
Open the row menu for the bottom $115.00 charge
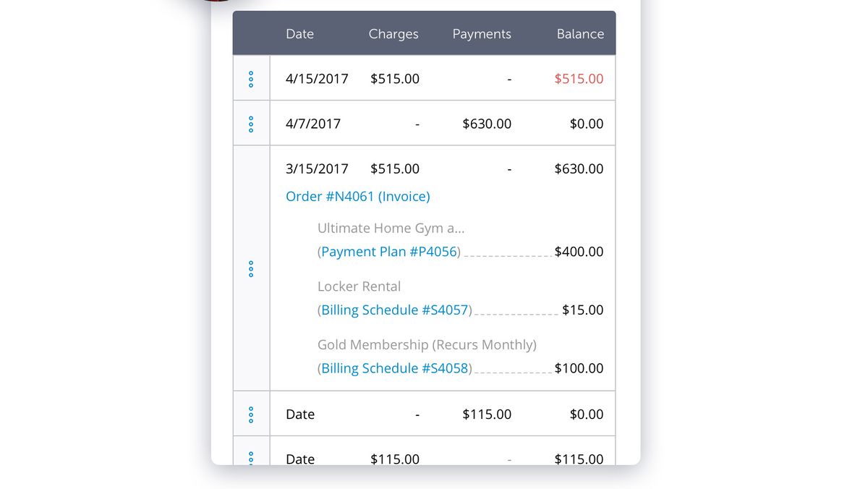[x=251, y=458]
